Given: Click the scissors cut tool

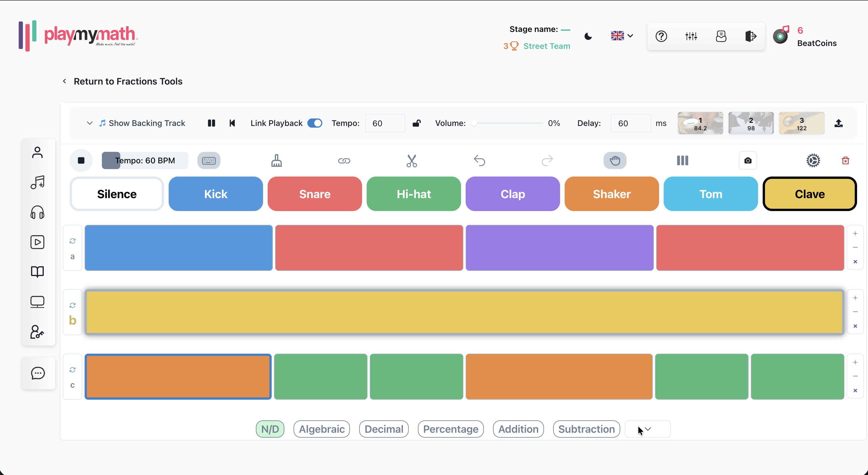Looking at the screenshot, I should point(412,160).
